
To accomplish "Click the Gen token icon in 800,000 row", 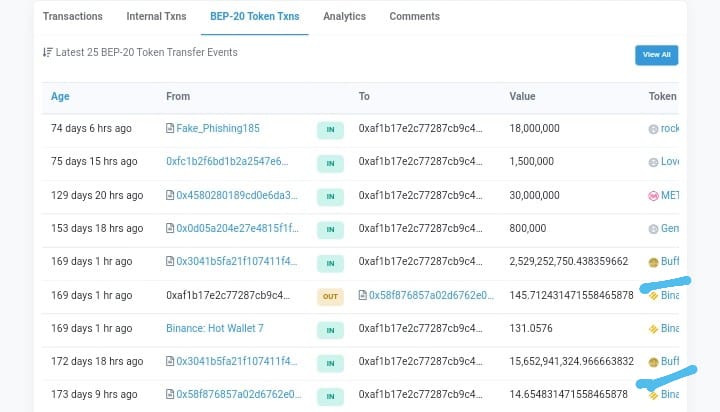I will (x=653, y=229).
